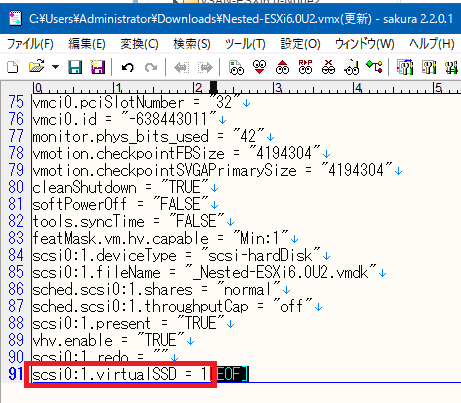
Task: Click the vmotion.checkpointSVGAPrimarySize line
Action: 213,170
